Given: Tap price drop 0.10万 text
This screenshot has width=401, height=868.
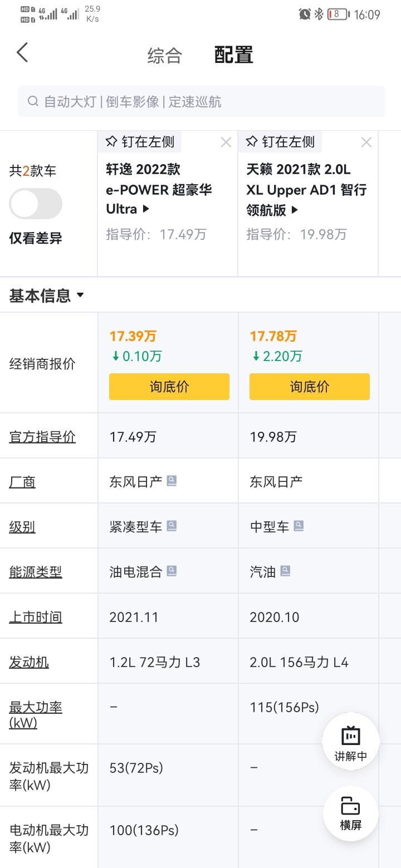Looking at the screenshot, I should coord(137,356).
